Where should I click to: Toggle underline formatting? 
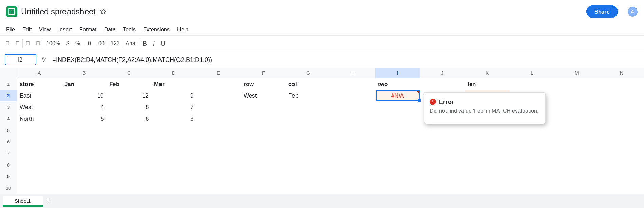pyautogui.click(x=163, y=43)
